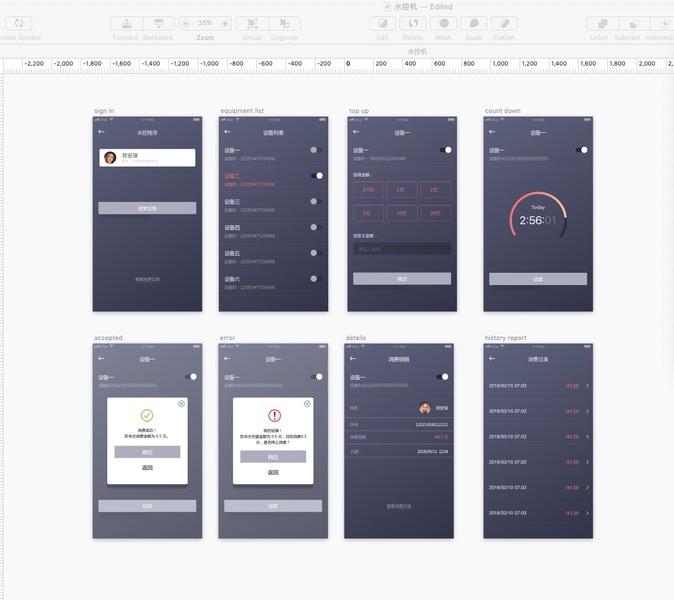
Task: Click the Scale tool icon
Action: point(474,23)
